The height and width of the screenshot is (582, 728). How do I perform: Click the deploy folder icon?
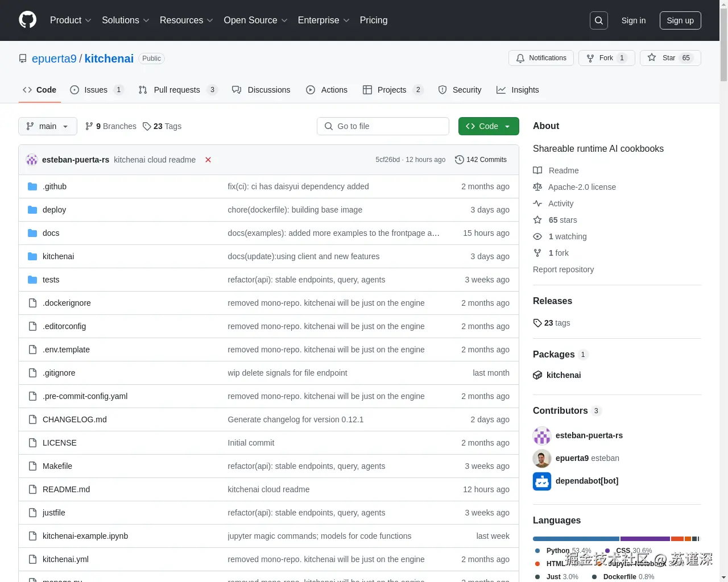point(32,210)
